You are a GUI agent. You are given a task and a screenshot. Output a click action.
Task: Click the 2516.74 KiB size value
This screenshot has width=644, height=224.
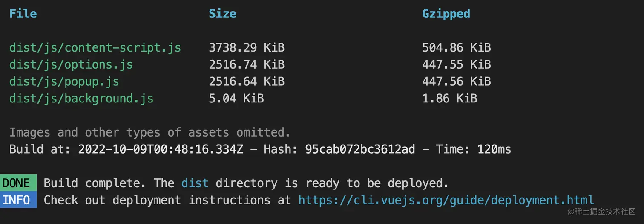247,64
